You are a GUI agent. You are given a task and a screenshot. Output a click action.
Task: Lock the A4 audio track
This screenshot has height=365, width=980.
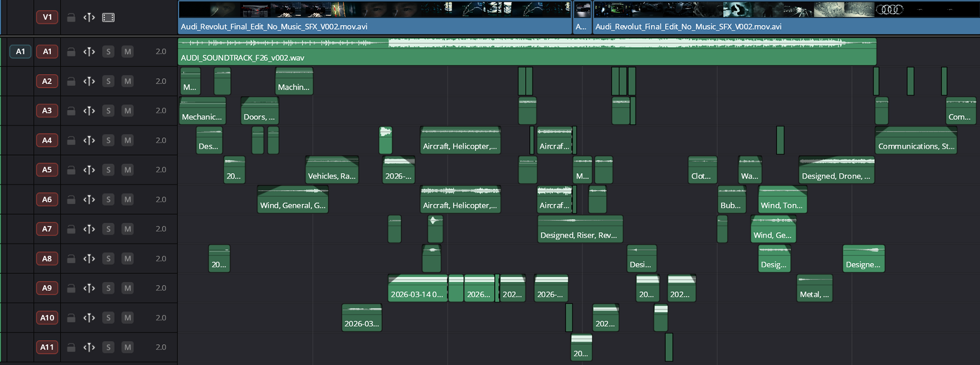point(71,140)
